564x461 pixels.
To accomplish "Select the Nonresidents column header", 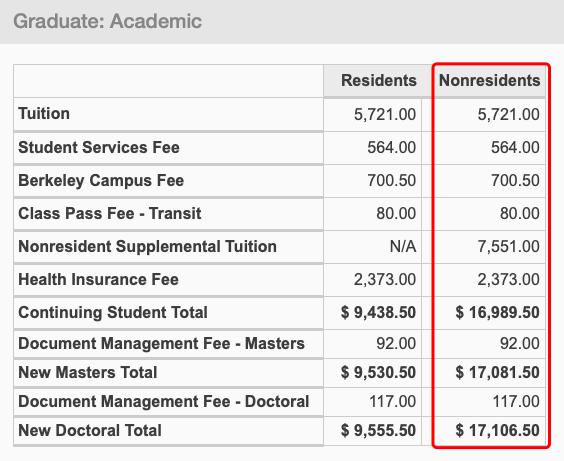I will 489,80.
